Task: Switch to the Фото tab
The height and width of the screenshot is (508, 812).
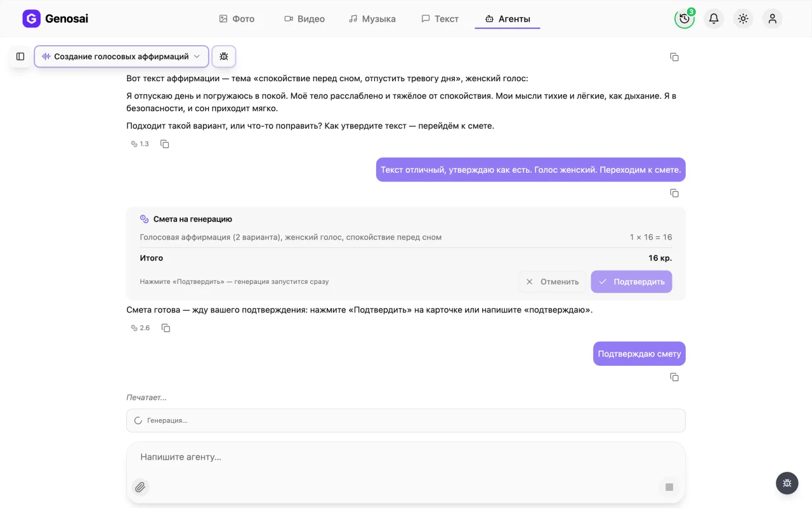Action: point(237,18)
